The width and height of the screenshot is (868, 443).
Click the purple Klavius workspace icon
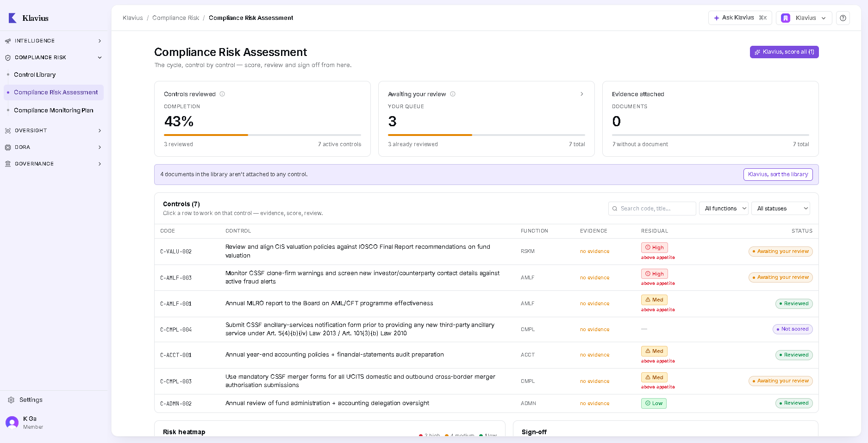tap(786, 18)
